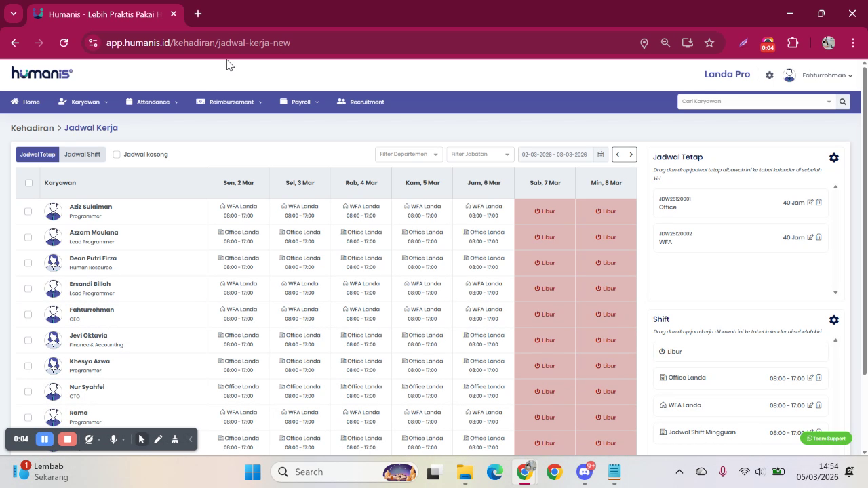Image resolution: width=868 pixels, height=488 pixels.
Task: Open the browser tab search chevron
Action: point(13,14)
